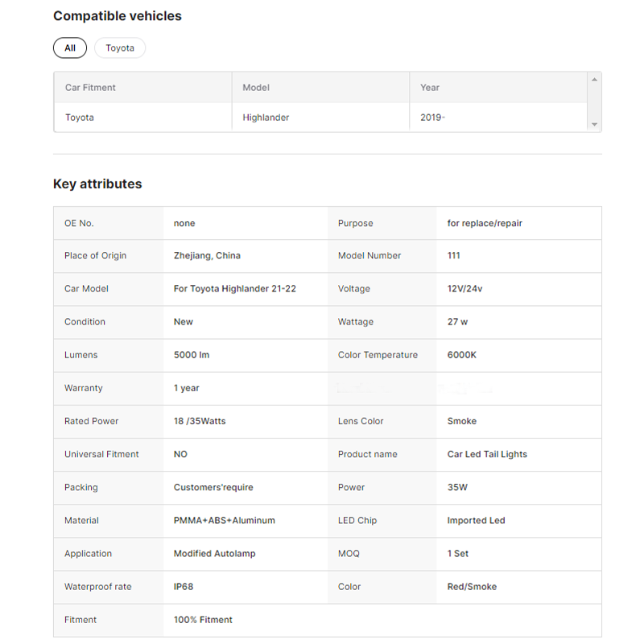Screen dimensions: 644x644
Task: Click the 2019- year cell
Action: click(432, 118)
